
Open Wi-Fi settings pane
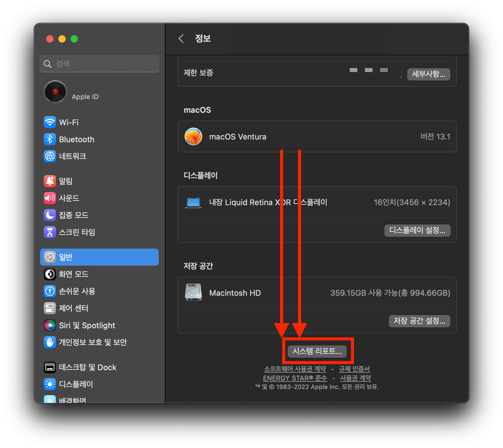coord(99,122)
